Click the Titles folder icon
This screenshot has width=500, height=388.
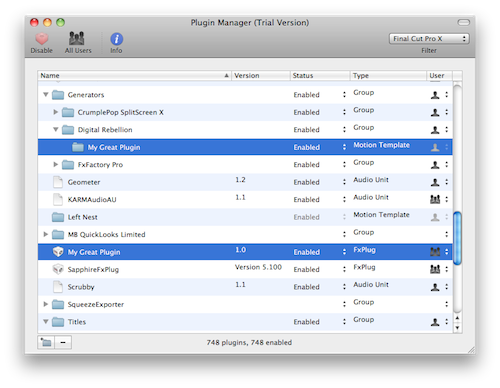[x=58, y=322]
